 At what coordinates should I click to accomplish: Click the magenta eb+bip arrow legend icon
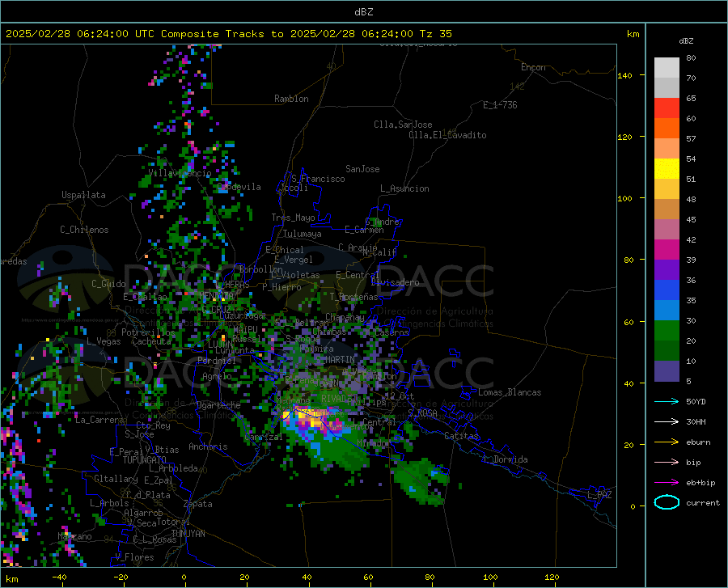(667, 482)
